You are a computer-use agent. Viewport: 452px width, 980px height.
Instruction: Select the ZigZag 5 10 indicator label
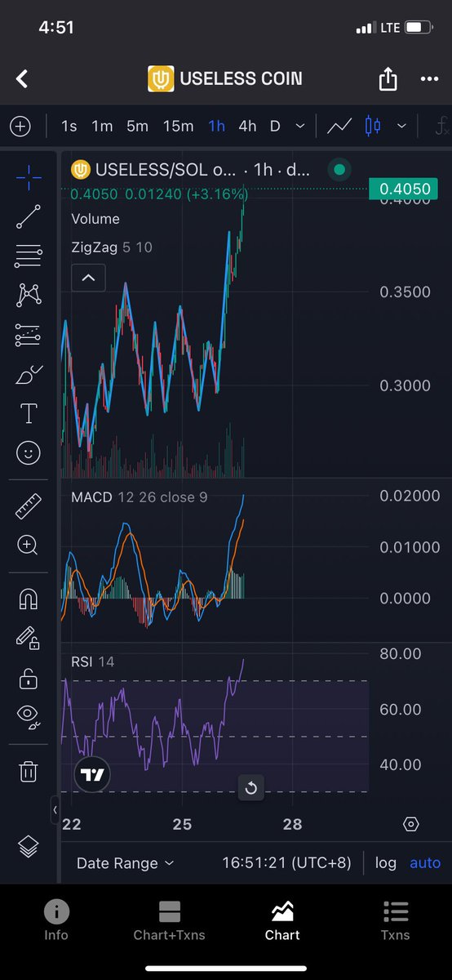(112, 247)
